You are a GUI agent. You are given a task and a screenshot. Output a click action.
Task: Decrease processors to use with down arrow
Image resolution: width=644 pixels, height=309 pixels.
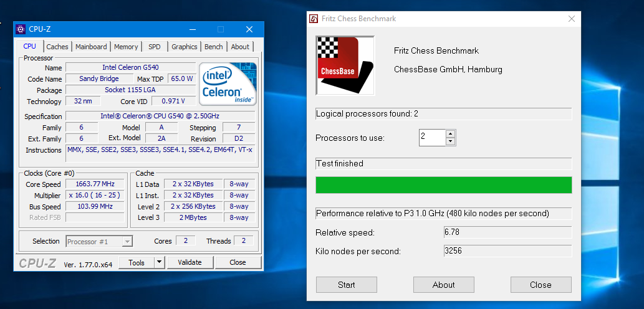451,141
